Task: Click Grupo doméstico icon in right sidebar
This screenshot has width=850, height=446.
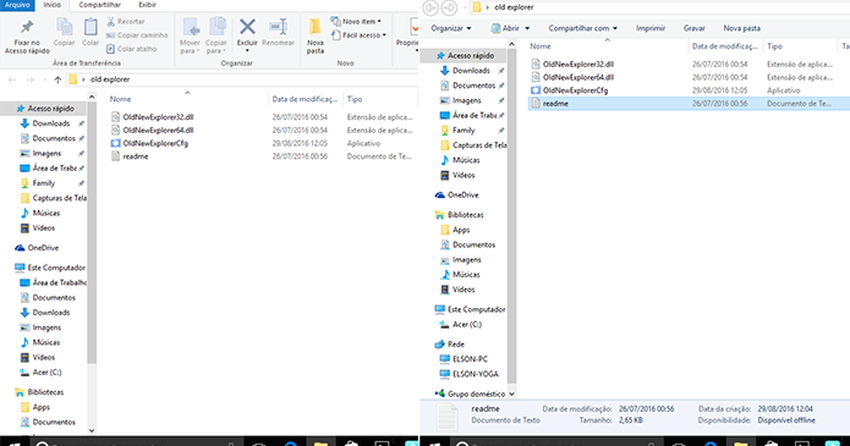Action: point(440,393)
